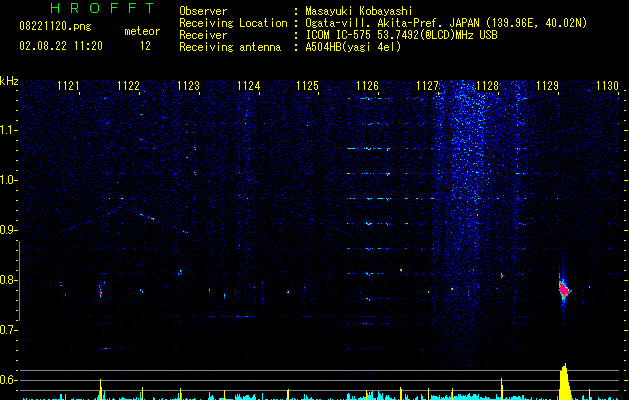629x400 pixels.
Task: Click the 0.9 frequency axis label
Action: click(8, 230)
